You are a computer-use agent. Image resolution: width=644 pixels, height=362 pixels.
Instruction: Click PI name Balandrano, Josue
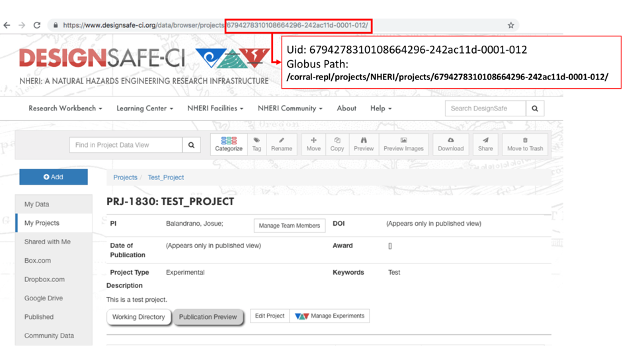click(x=194, y=224)
